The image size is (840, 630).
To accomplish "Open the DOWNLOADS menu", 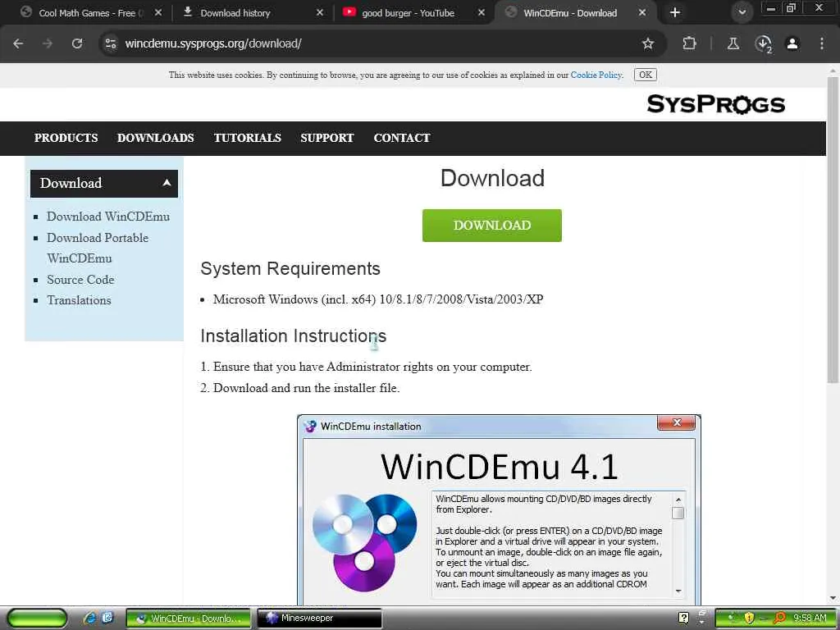I will pos(155,138).
